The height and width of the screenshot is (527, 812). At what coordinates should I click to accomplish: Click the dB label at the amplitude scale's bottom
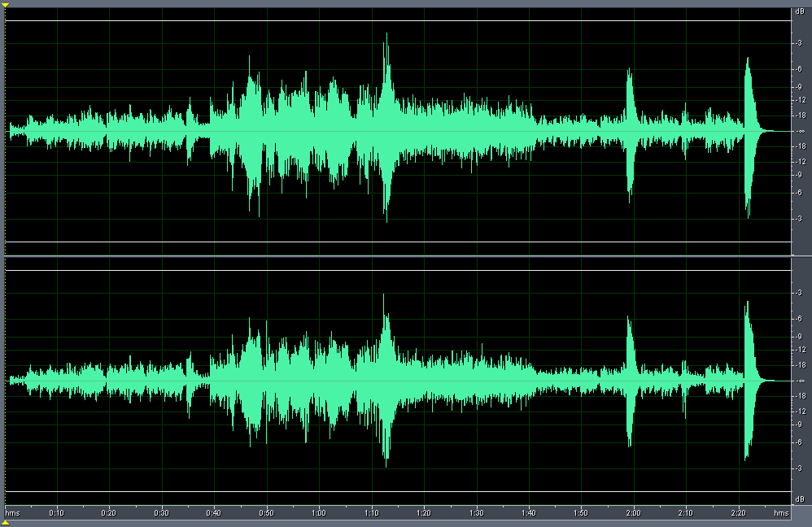coord(800,499)
